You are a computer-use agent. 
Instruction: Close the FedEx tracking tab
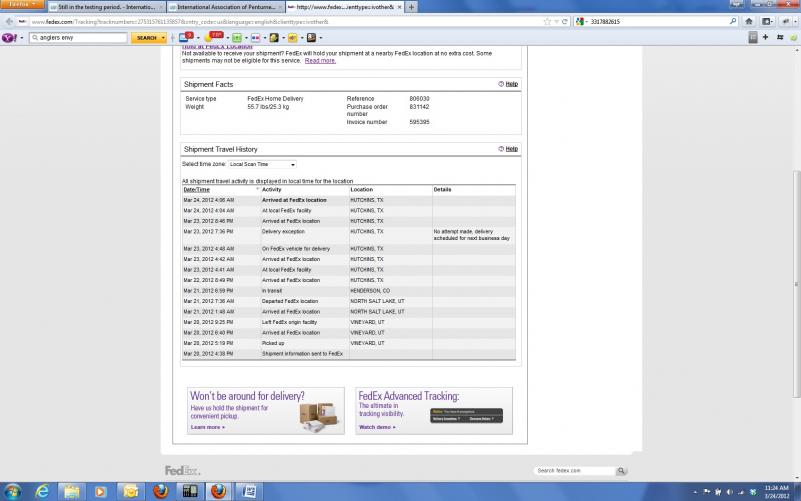point(399,7)
